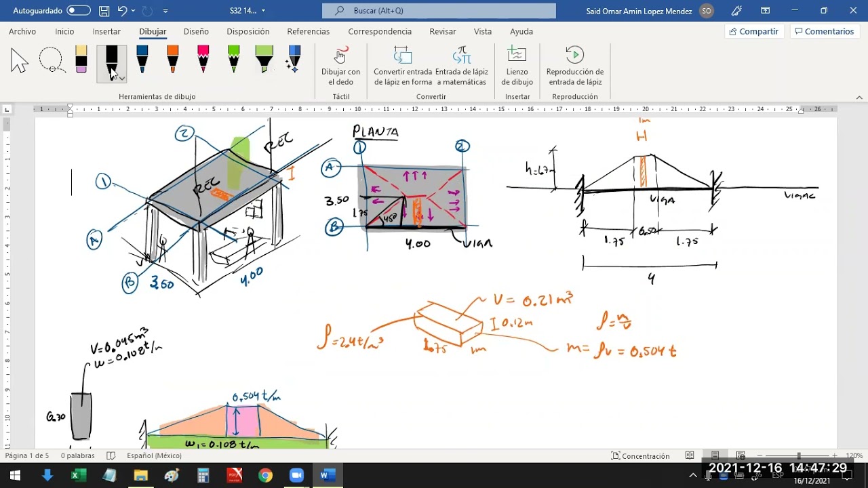Screen dimensions: 868x488
Task: Open Entrada de lápiz a matemáticas
Action: [462, 66]
